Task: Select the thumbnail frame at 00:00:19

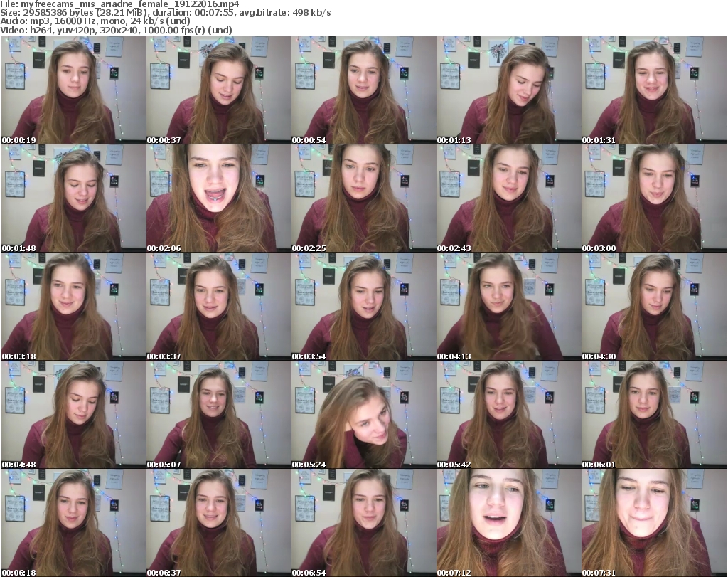Action: pyautogui.click(x=73, y=90)
